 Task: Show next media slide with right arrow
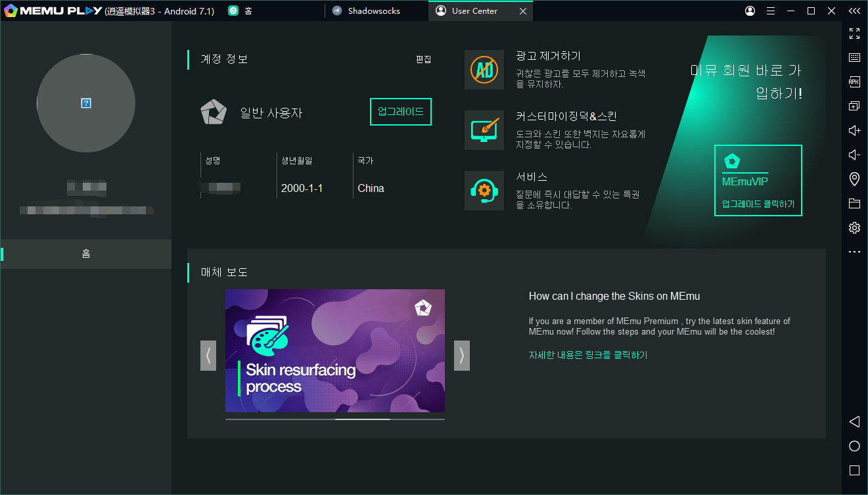(x=461, y=356)
